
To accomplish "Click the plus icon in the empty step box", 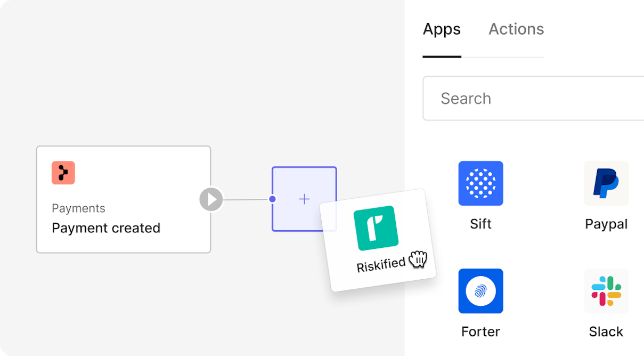I will click(304, 199).
